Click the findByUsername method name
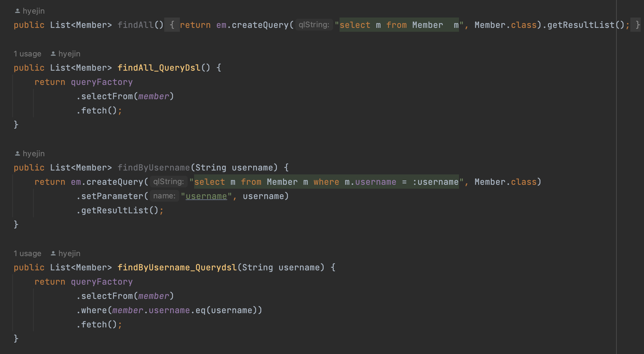The height and width of the screenshot is (354, 644). (154, 168)
